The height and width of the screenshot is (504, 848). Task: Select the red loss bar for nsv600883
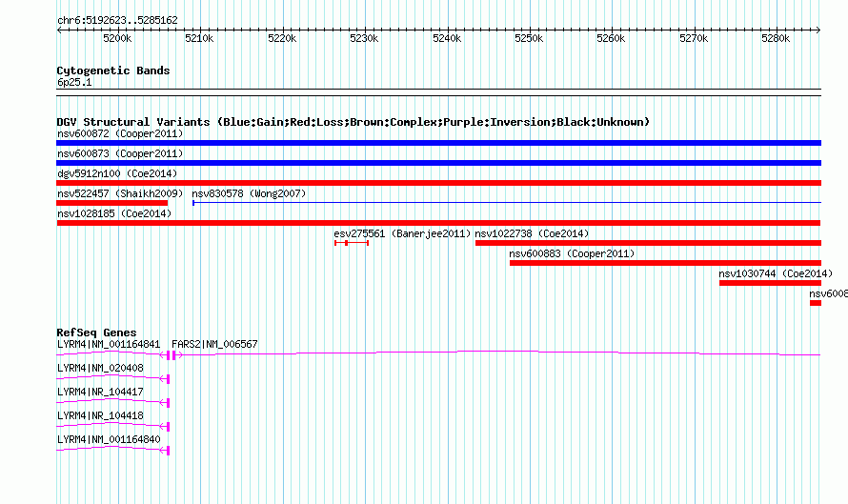665,263
